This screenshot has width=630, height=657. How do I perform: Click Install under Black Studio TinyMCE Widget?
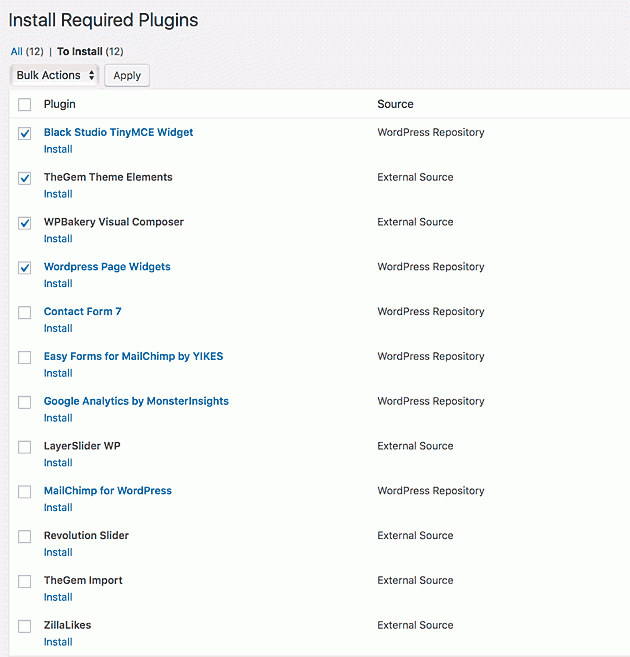click(58, 149)
